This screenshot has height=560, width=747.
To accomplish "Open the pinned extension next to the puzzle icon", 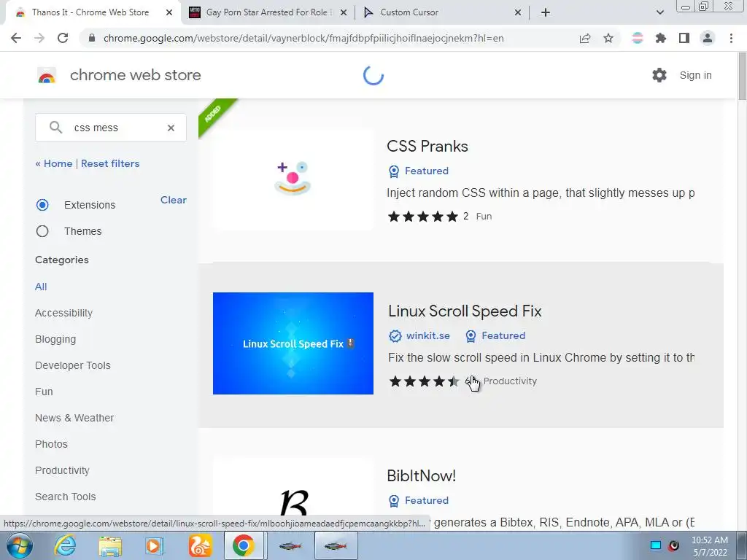I will 638,38.
